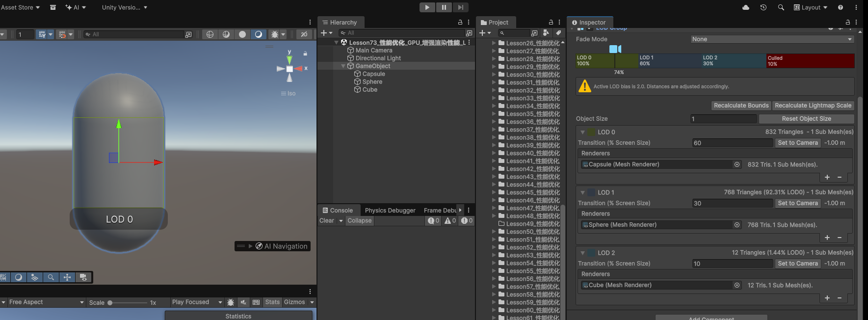
Task: Click the red Culled section in LOD bar
Action: (x=810, y=61)
